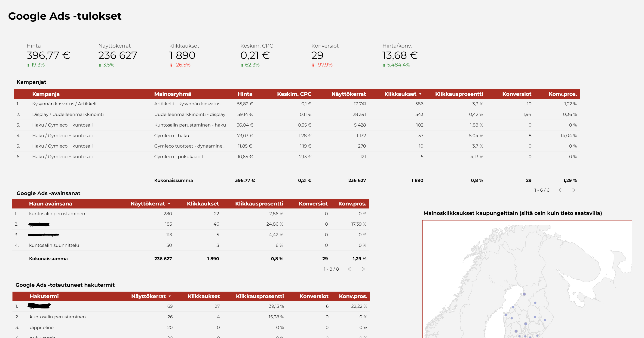This screenshot has width=644, height=338.
Task: Select keyword row kuntosalin perustaminen
Action: pyautogui.click(x=57, y=214)
